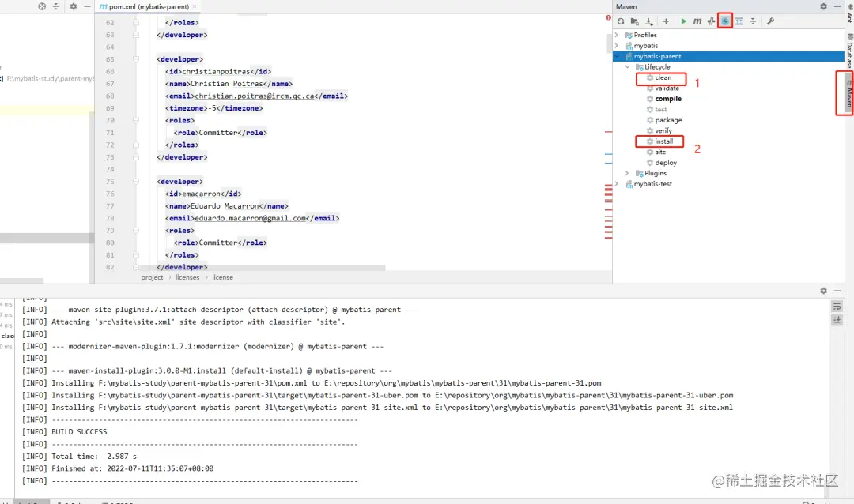This screenshot has height=504, width=854.
Task: Toggle Offline Mode in Maven toolbar
Action: click(x=711, y=21)
